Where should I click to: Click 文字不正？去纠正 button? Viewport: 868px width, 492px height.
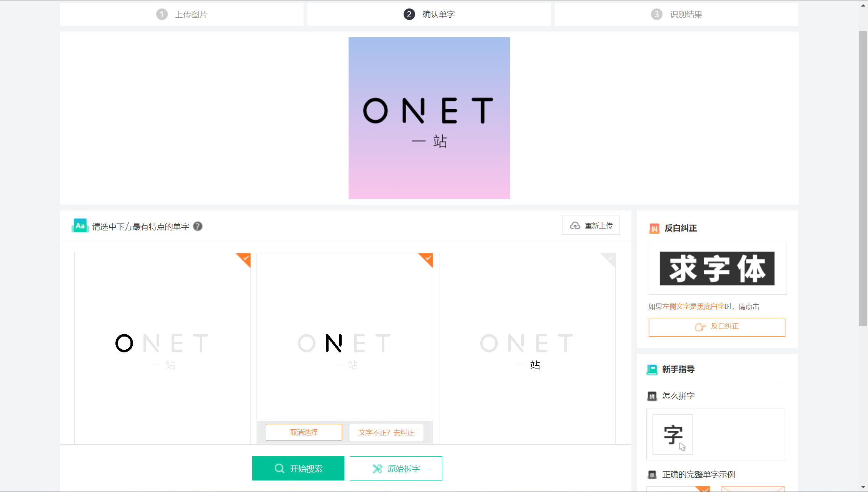point(386,432)
